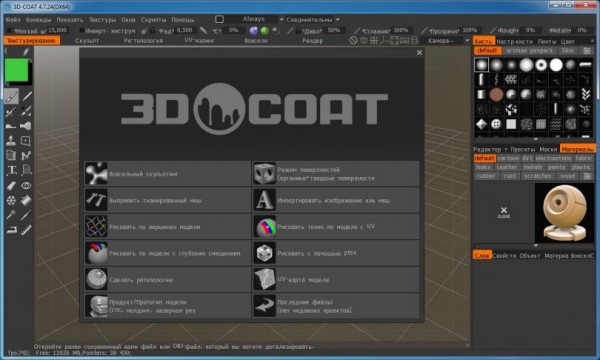600x360 pixels.
Task: Choose the solid white circle brush alpha
Action: [556, 65]
